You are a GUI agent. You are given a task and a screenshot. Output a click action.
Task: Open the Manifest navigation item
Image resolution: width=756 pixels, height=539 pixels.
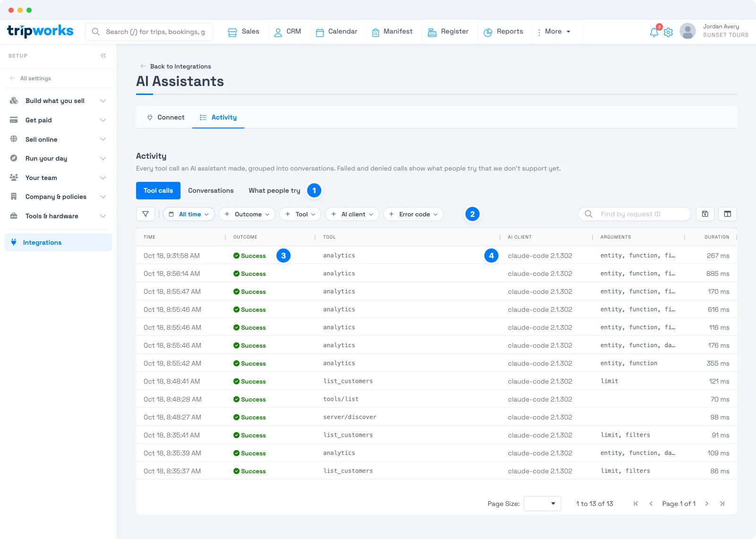[x=392, y=32]
